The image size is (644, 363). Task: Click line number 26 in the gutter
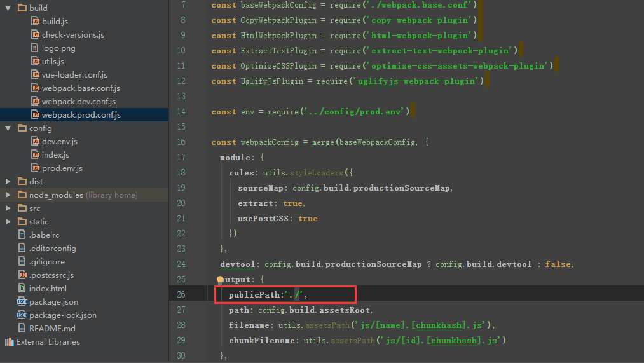181,294
